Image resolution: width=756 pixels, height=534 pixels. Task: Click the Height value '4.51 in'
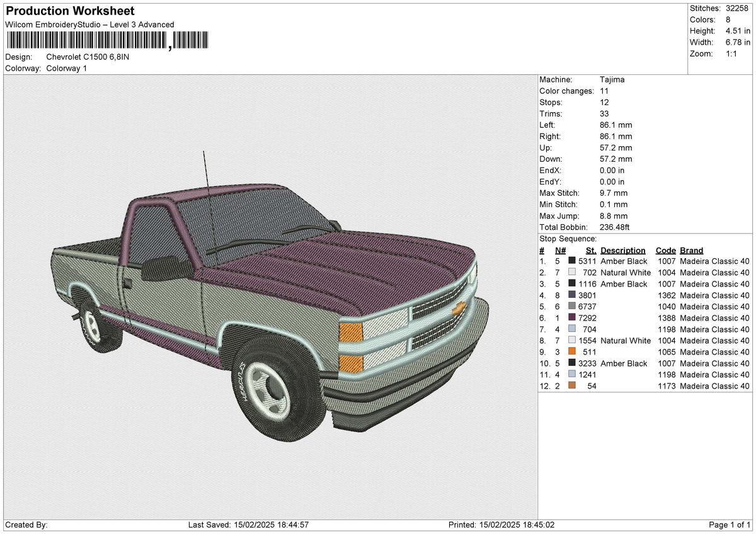point(738,31)
